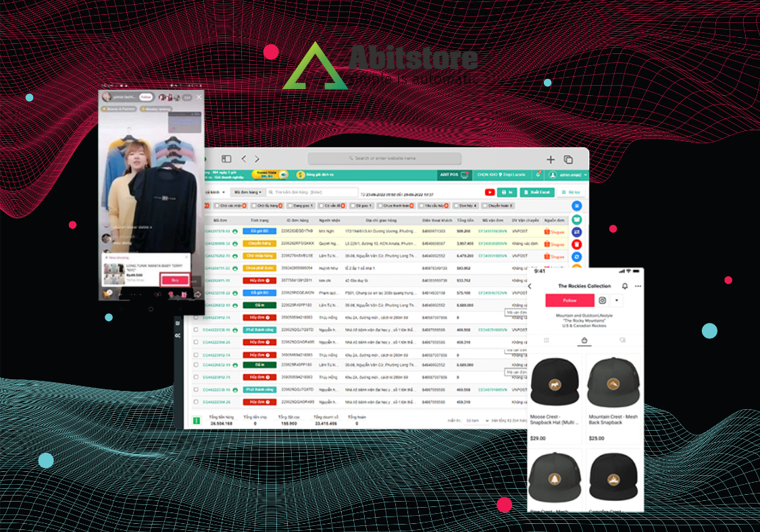Click the teal round side icon

576,219
